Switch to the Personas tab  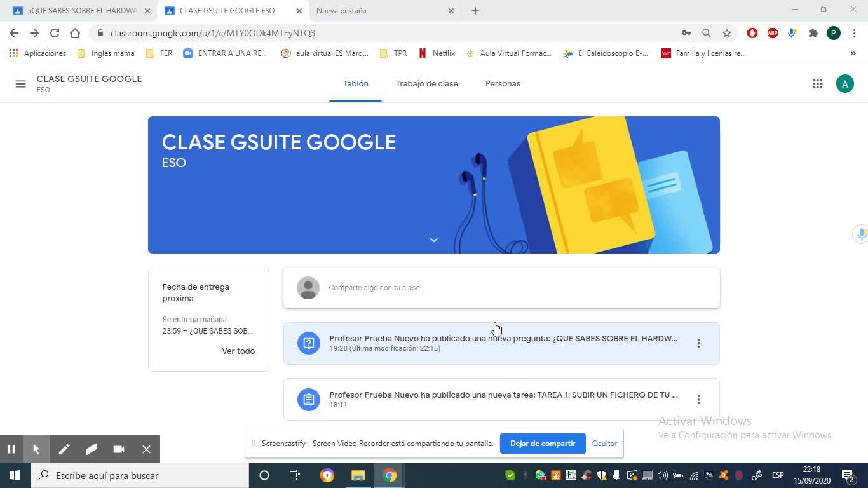(x=503, y=84)
